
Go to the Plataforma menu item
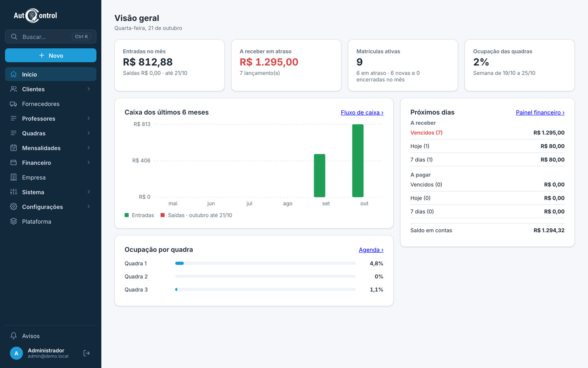pyautogui.click(x=51, y=222)
